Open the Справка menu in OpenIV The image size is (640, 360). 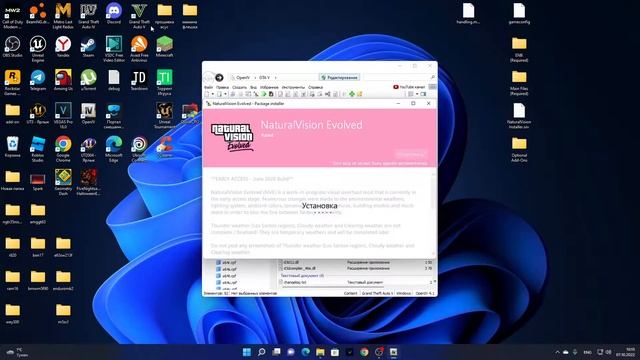(315, 87)
